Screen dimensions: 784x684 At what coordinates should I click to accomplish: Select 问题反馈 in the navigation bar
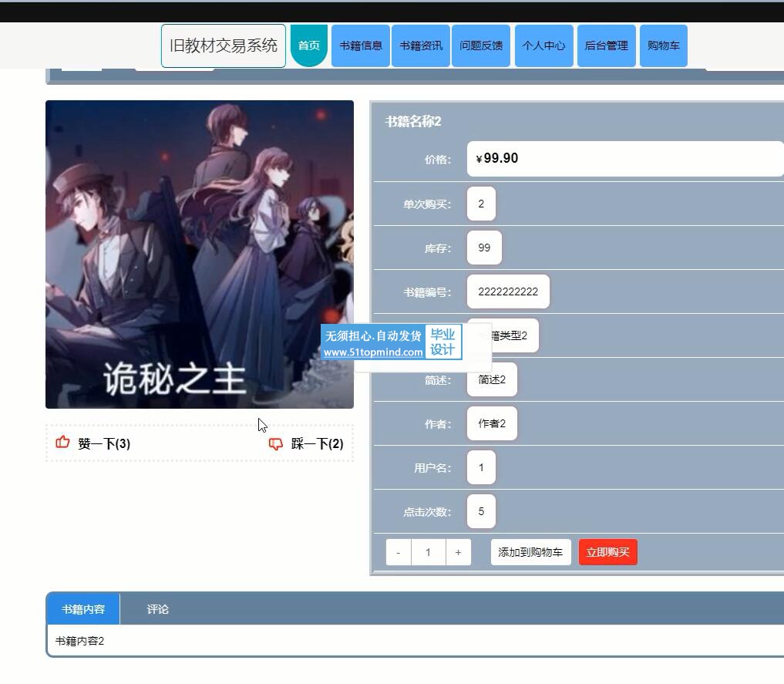point(481,45)
